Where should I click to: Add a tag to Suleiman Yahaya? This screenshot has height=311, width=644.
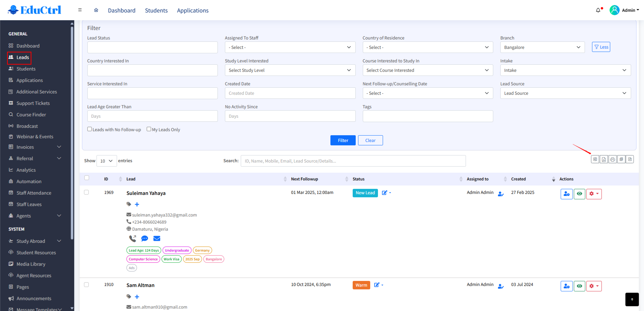137,204
